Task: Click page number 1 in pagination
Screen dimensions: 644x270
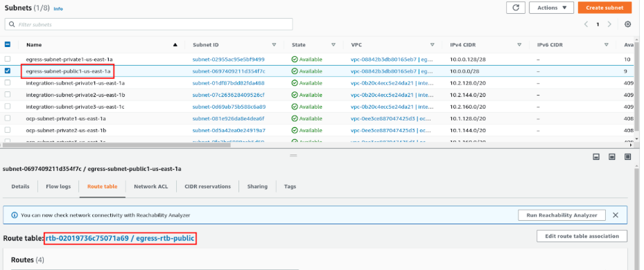Action: [598, 24]
